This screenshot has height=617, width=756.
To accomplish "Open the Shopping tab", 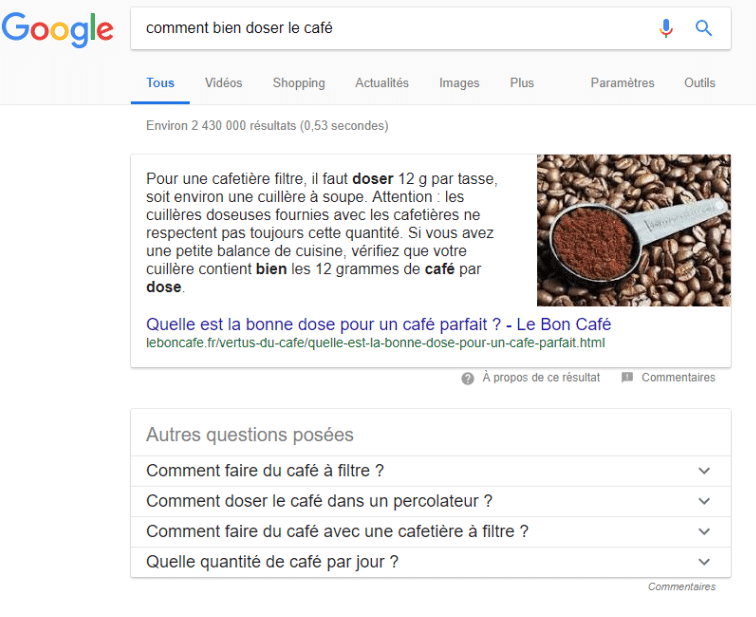I will pyautogui.click(x=298, y=83).
